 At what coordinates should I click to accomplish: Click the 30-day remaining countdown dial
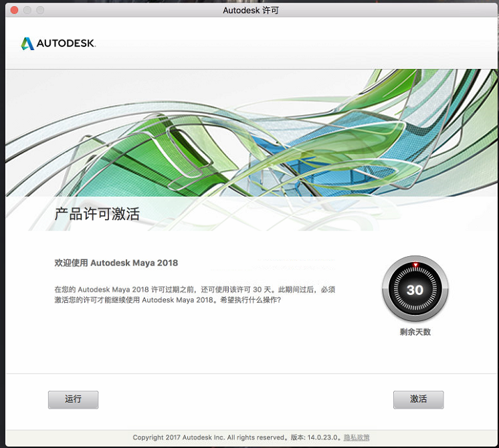[x=415, y=290]
